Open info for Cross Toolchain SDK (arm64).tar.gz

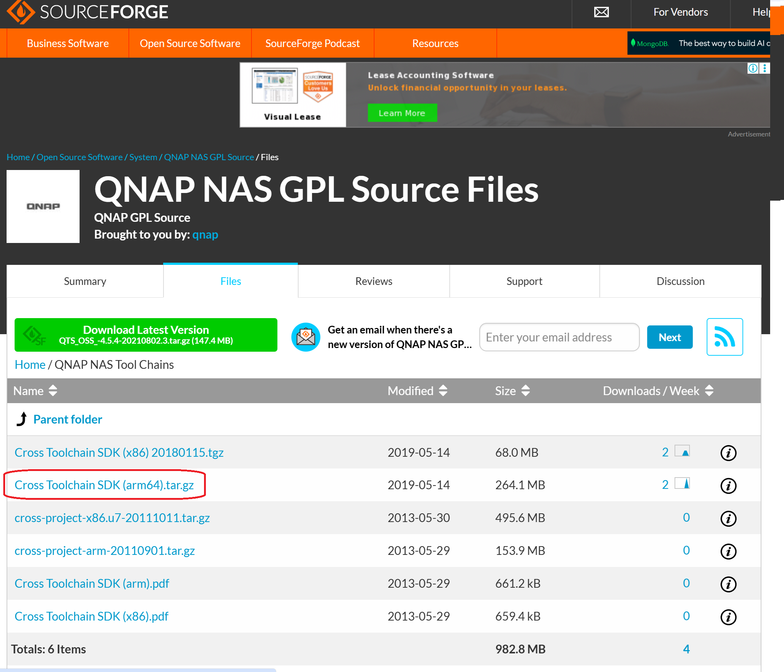(x=728, y=486)
